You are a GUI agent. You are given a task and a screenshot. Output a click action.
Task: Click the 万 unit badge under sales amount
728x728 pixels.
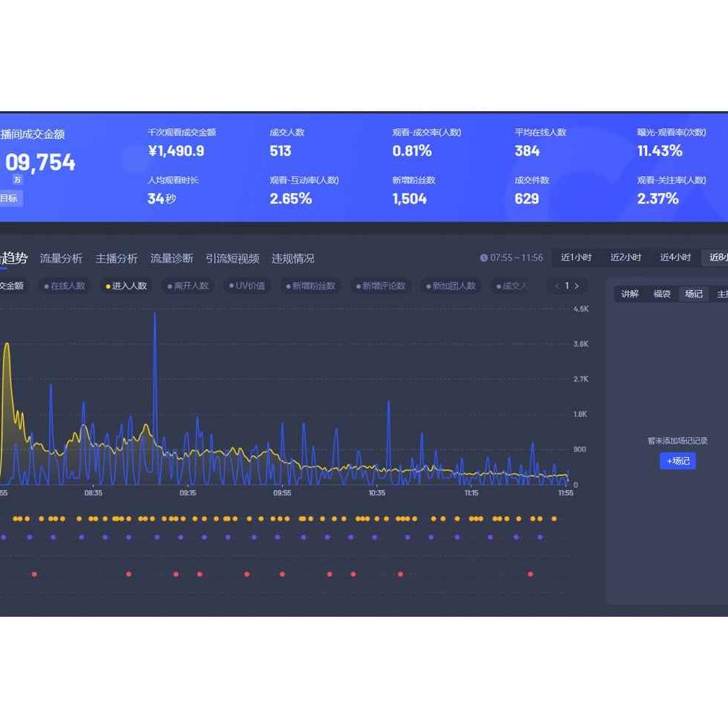coord(17,180)
